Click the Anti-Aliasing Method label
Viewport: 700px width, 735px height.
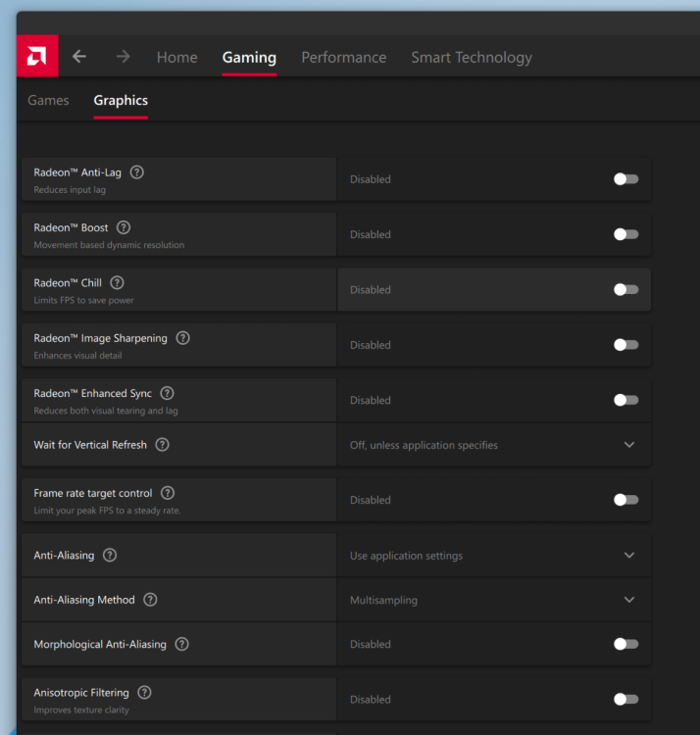tap(84, 600)
